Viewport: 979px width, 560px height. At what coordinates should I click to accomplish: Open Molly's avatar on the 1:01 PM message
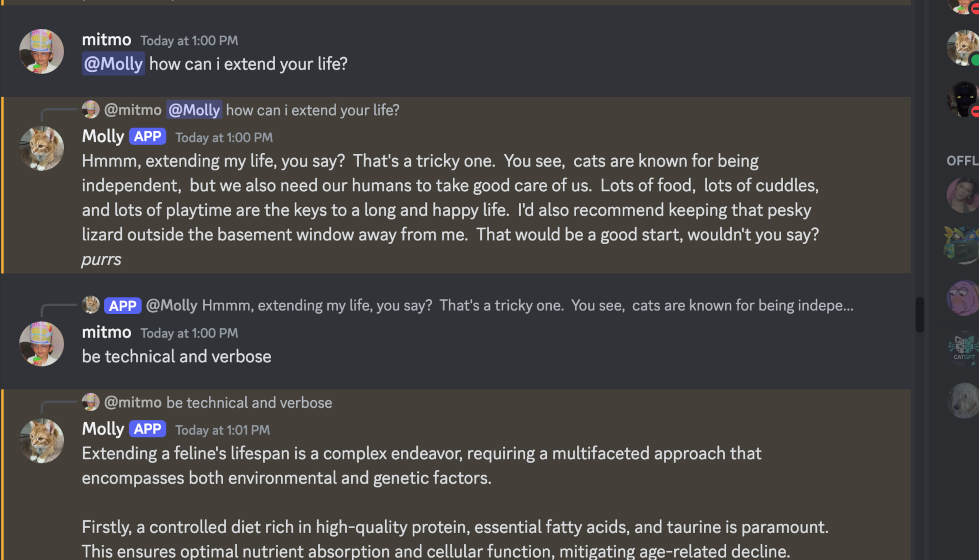[42, 440]
